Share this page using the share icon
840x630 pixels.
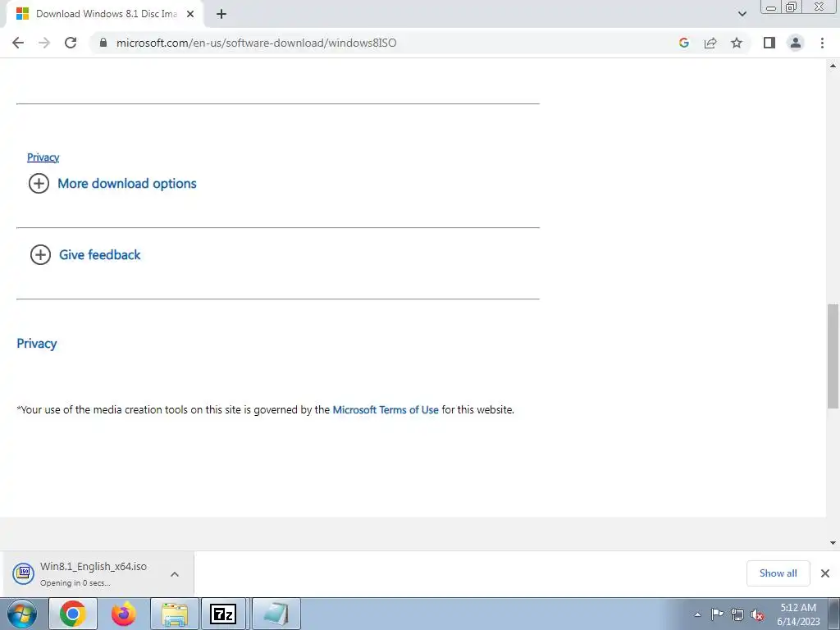click(x=710, y=43)
